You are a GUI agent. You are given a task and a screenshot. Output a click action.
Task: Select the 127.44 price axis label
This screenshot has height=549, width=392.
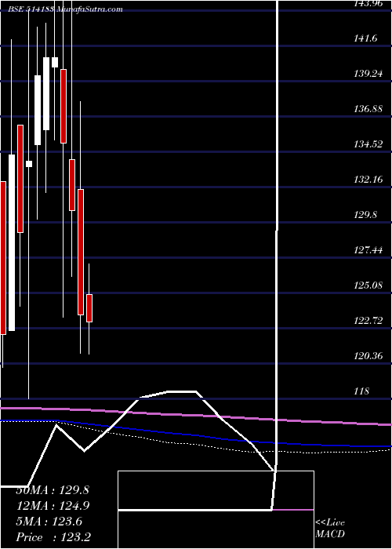(368, 250)
